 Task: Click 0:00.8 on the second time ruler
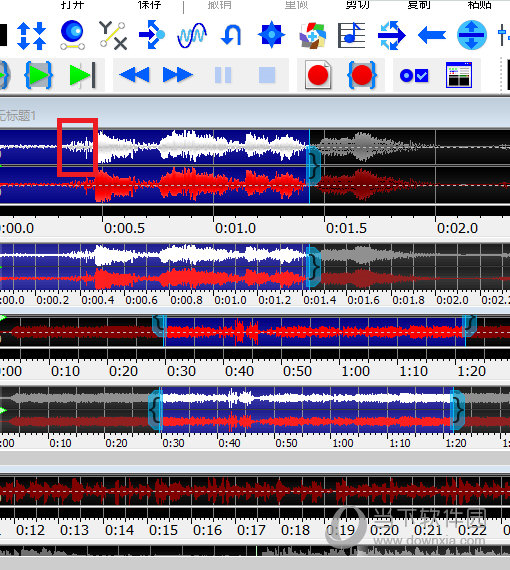pyautogui.click(x=186, y=300)
